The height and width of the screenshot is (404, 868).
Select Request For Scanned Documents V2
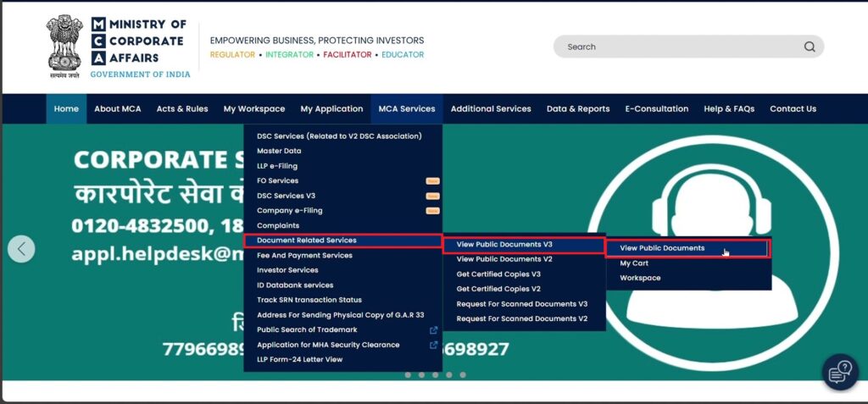524,318
